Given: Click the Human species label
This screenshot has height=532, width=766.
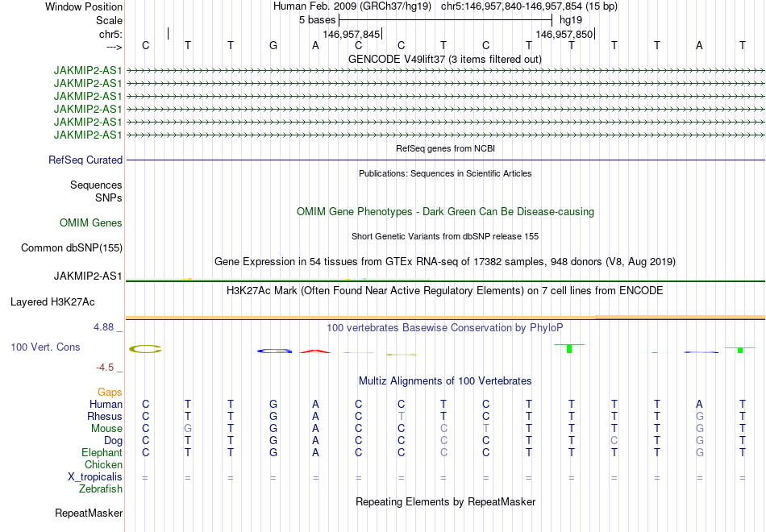Looking at the screenshot, I should (106, 404).
